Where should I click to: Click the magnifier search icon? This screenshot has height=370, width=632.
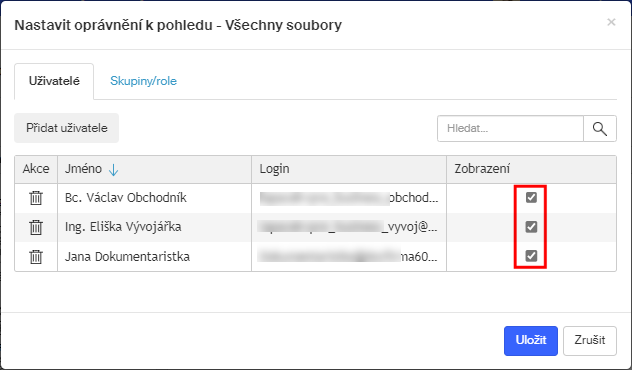[x=600, y=129]
